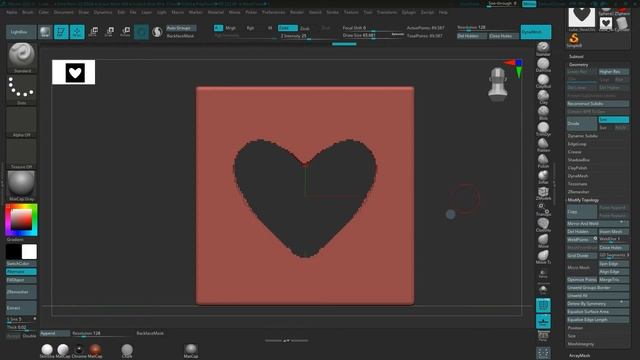The image size is (640, 360).
Task: Open the Zplugin menu
Action: 409,12
